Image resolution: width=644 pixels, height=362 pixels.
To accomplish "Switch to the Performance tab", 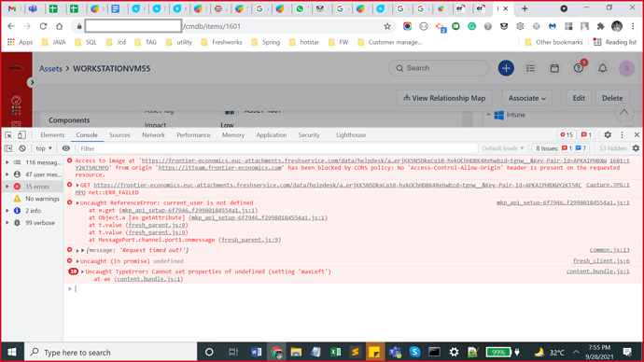I will 193,135.
